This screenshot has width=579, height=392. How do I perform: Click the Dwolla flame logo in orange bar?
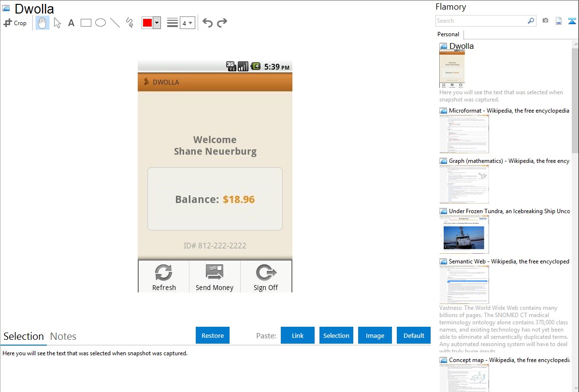click(146, 82)
